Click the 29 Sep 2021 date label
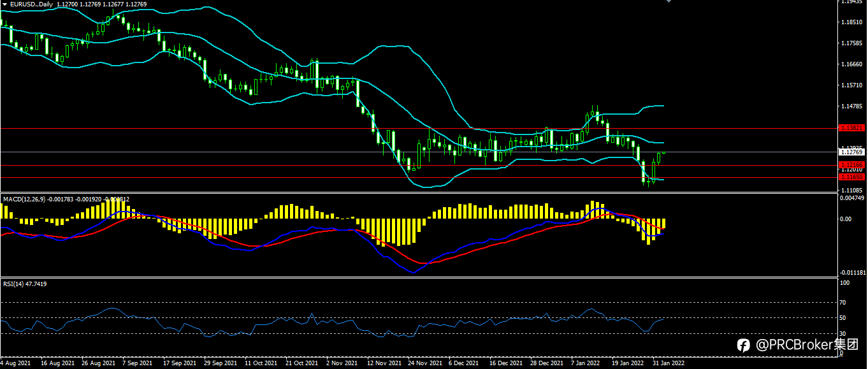Image resolution: width=868 pixels, height=369 pixels. pos(221,363)
